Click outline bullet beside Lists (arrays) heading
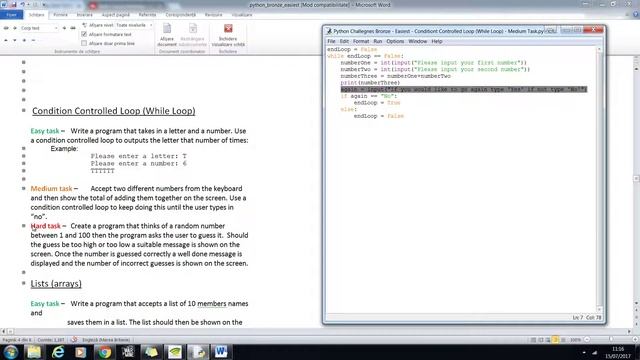The image size is (640, 360). 24,283
